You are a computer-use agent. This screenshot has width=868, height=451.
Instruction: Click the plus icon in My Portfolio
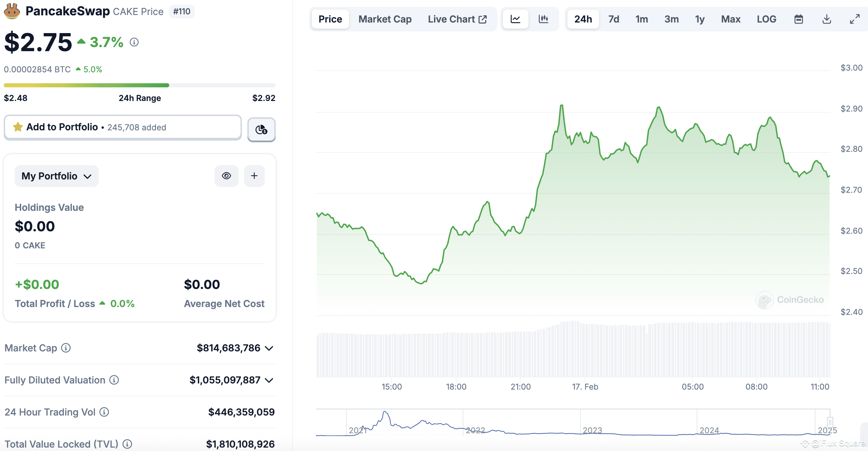click(254, 176)
